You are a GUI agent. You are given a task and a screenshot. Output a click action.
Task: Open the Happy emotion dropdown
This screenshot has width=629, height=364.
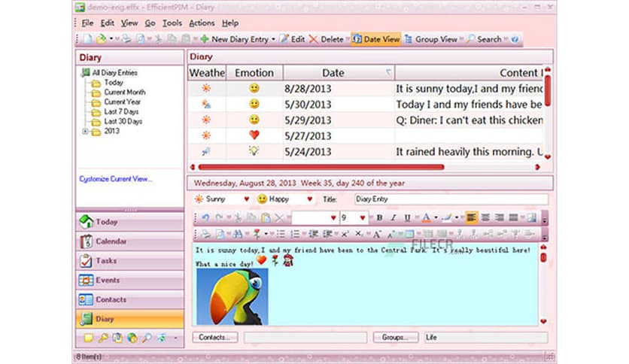309,199
